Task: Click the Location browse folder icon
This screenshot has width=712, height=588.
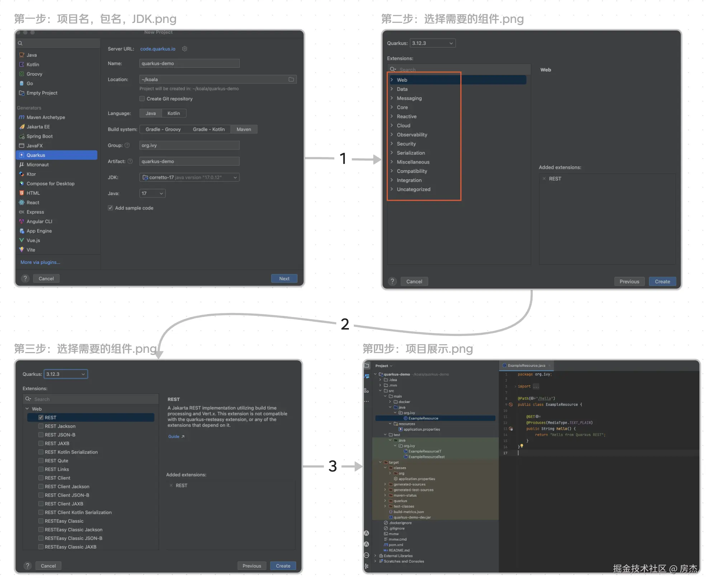Action: pyautogui.click(x=291, y=79)
